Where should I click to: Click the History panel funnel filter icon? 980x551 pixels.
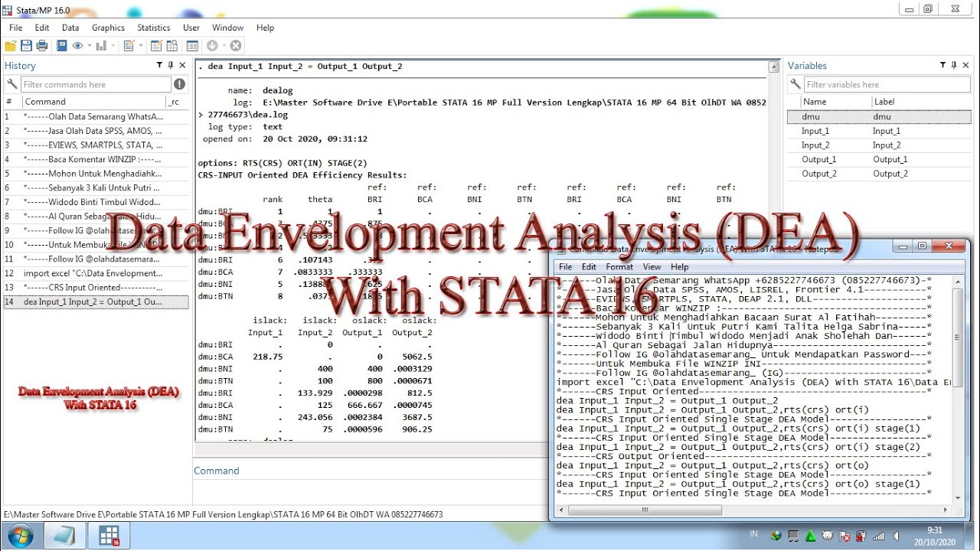pyautogui.click(x=159, y=66)
